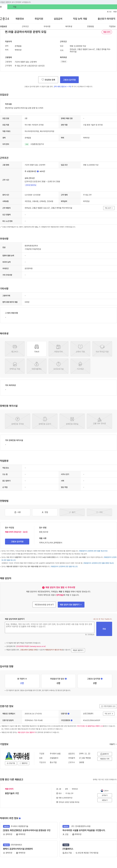Jump to the 우대사항 tab
The height and width of the screenshot is (868, 117).
click(x=47, y=26)
